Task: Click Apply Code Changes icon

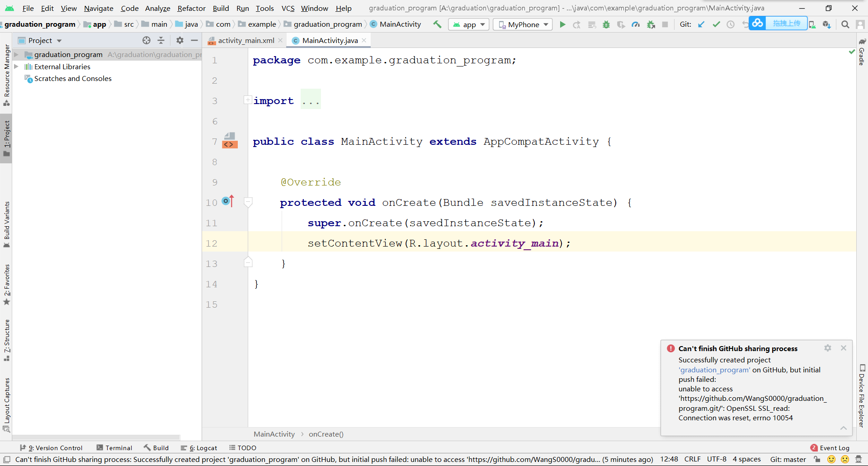Action: click(592, 24)
